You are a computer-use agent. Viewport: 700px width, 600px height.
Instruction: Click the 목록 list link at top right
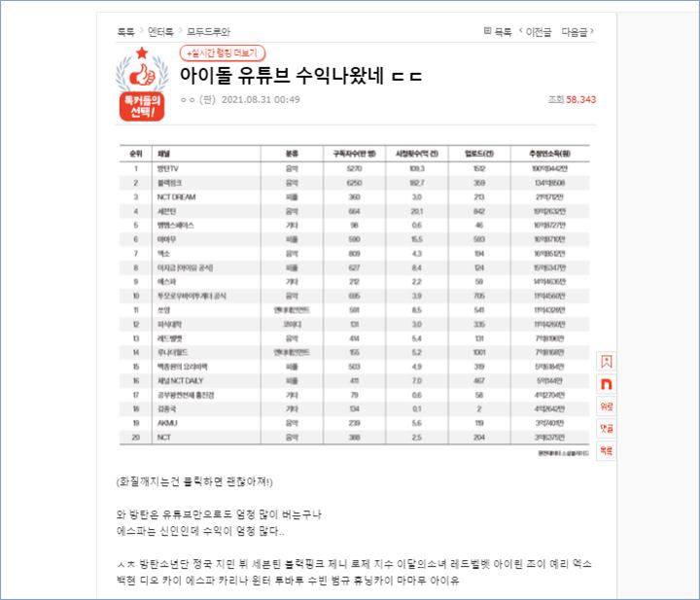(498, 32)
